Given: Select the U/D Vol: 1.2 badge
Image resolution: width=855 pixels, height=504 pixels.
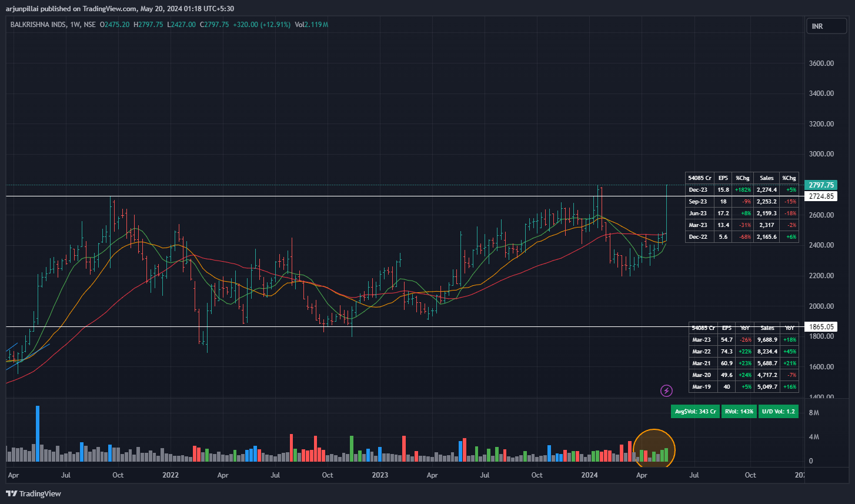Looking at the screenshot, I should (x=779, y=411).
